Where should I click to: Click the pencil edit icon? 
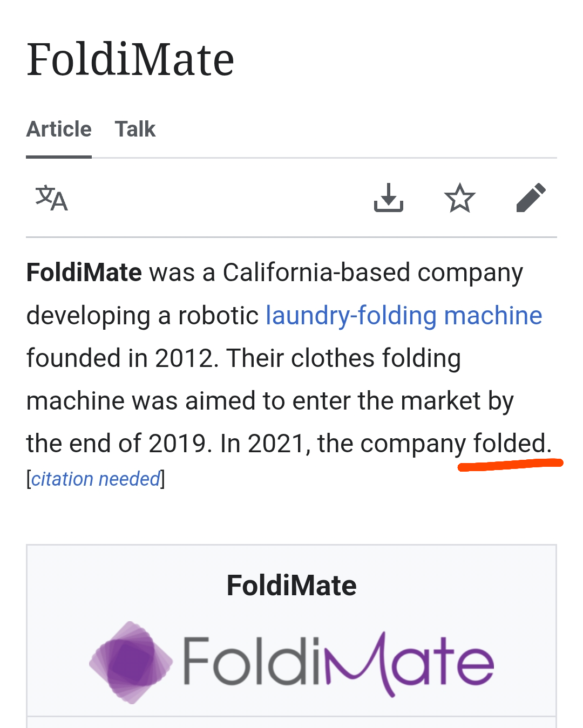[x=531, y=198]
